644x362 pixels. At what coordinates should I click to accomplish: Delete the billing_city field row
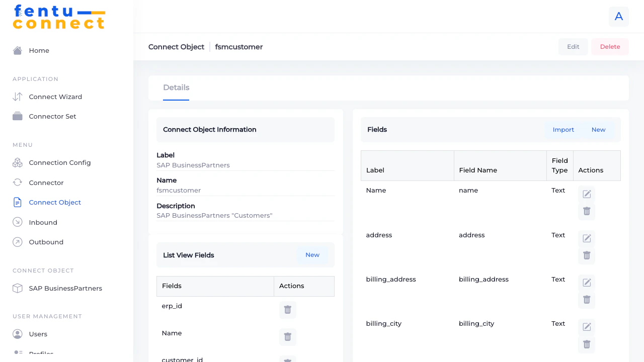click(587, 344)
